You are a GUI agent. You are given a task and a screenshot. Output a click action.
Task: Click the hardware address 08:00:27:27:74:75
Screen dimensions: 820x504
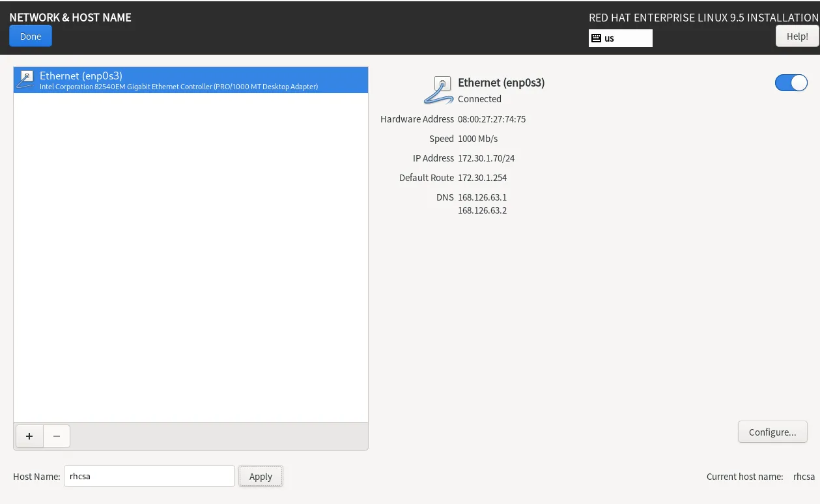[x=492, y=119]
